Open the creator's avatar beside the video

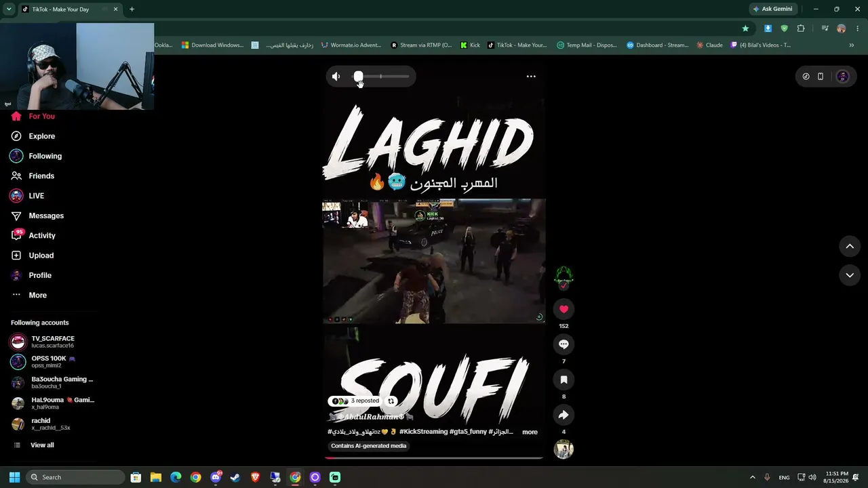tap(564, 275)
